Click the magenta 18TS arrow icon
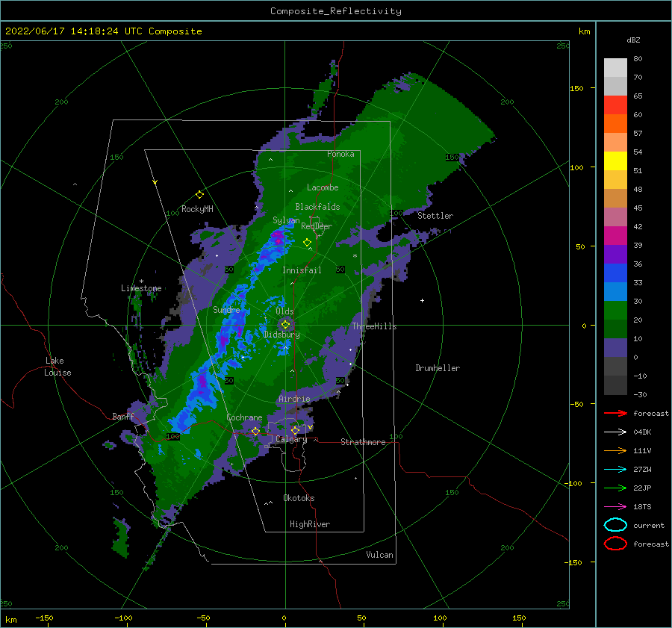This screenshot has height=628, width=672. [x=615, y=507]
